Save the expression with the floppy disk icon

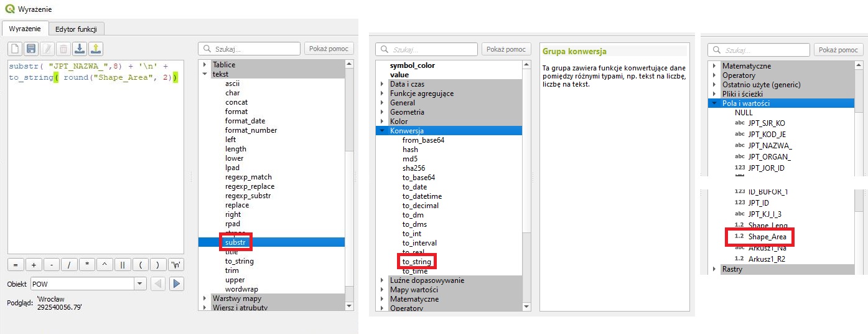[x=31, y=49]
